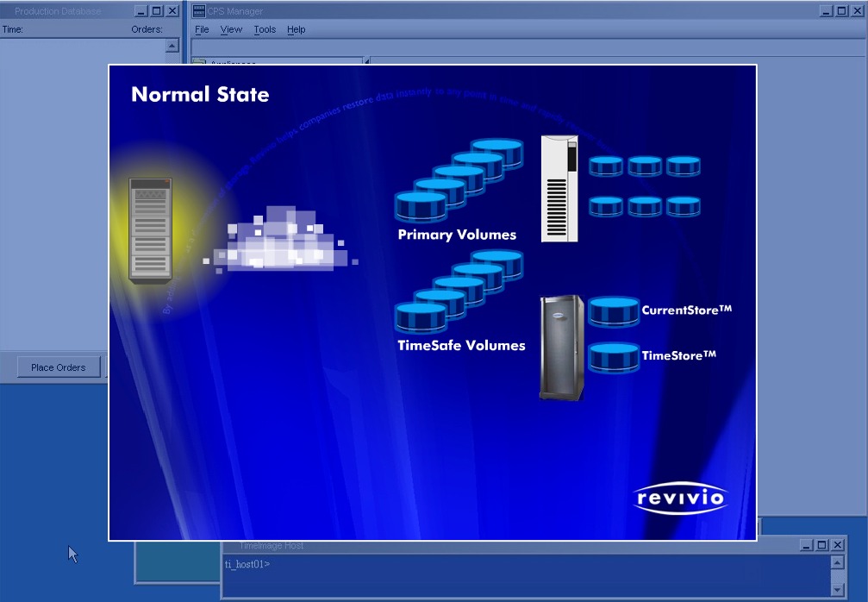The image size is (868, 602).
Task: Click the host server icon with yellow glow
Action: pyautogui.click(x=150, y=229)
